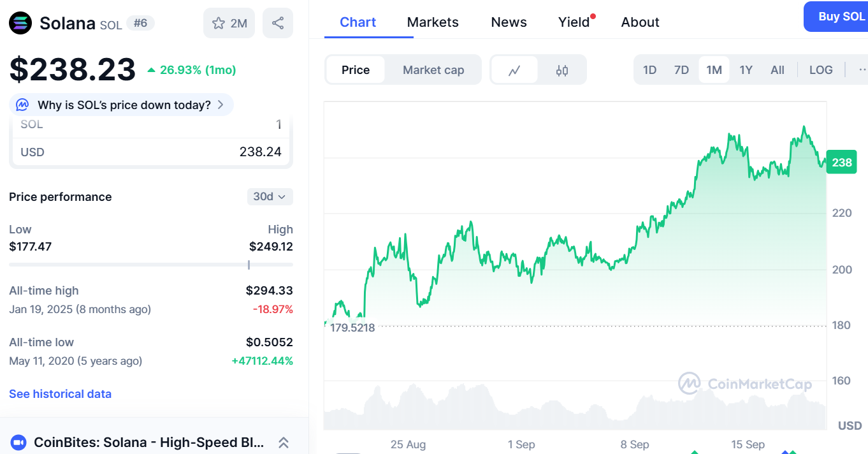Open the share icon button
The width and height of the screenshot is (868, 454).
pyautogui.click(x=278, y=23)
